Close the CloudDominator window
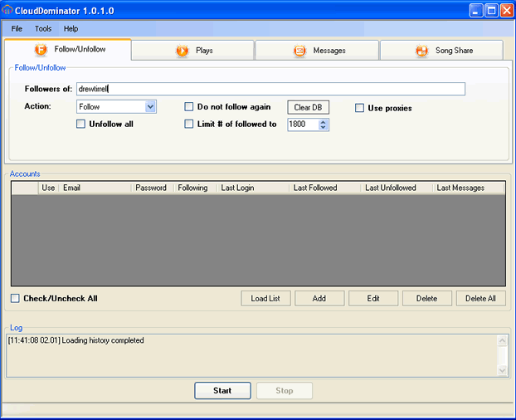 point(507,11)
